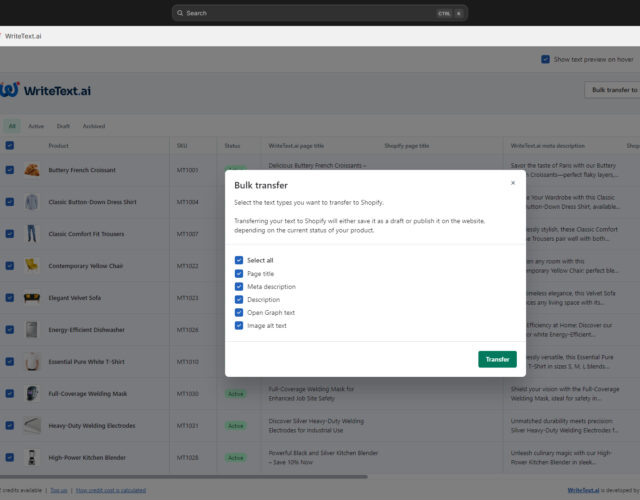Click the Buttery French Croissant product thumbnail
Screen dimensions: 640x500
(x=32, y=170)
